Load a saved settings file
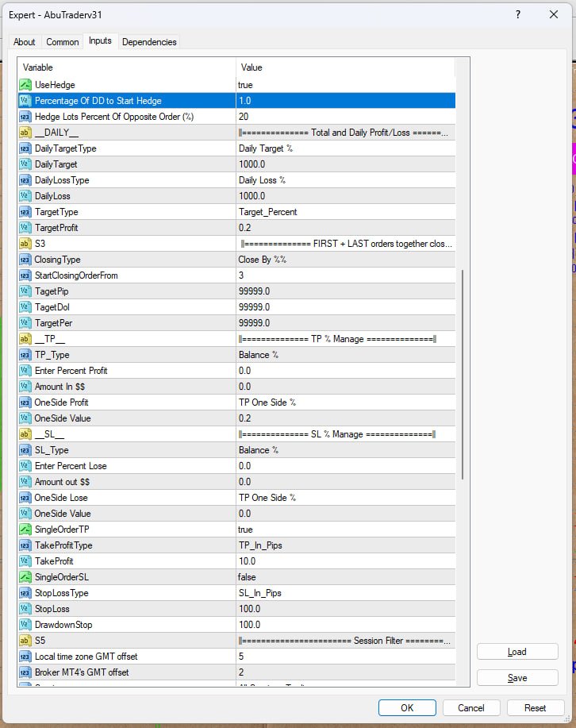 [517, 652]
